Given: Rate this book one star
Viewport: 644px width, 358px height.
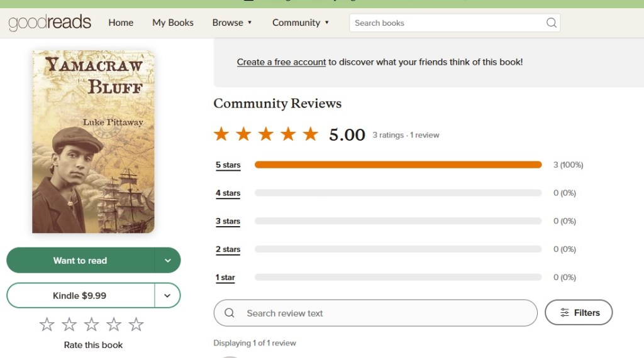Looking at the screenshot, I should pyautogui.click(x=47, y=325).
